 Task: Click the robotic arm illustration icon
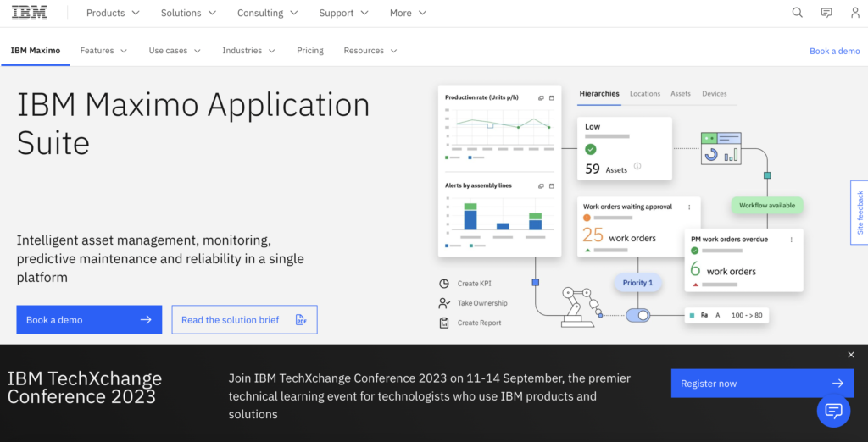pos(580,306)
